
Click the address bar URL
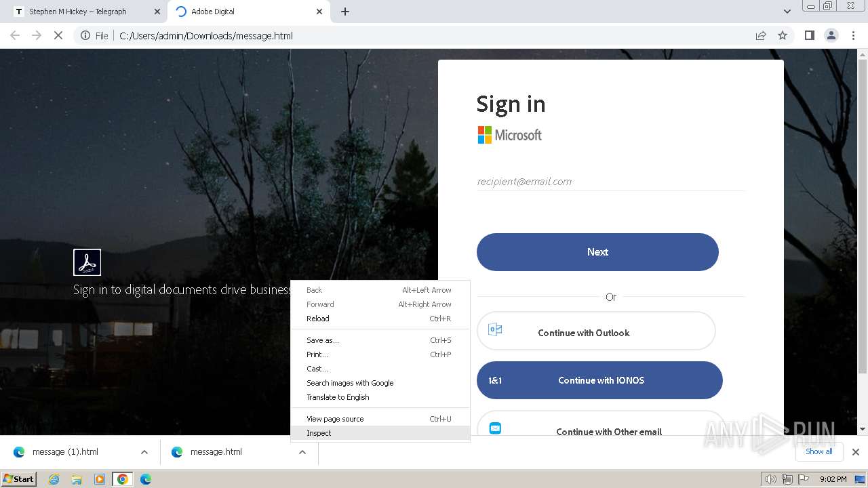206,36
